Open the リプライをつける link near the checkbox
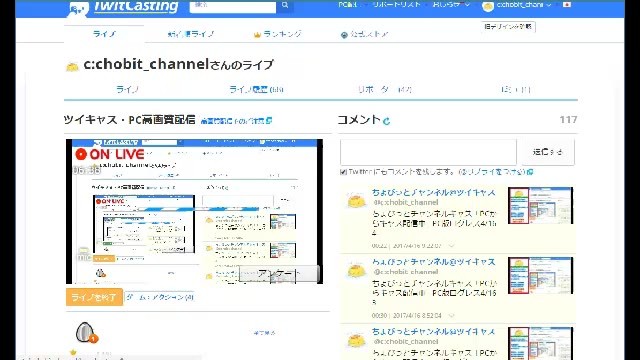 [x=496, y=172]
